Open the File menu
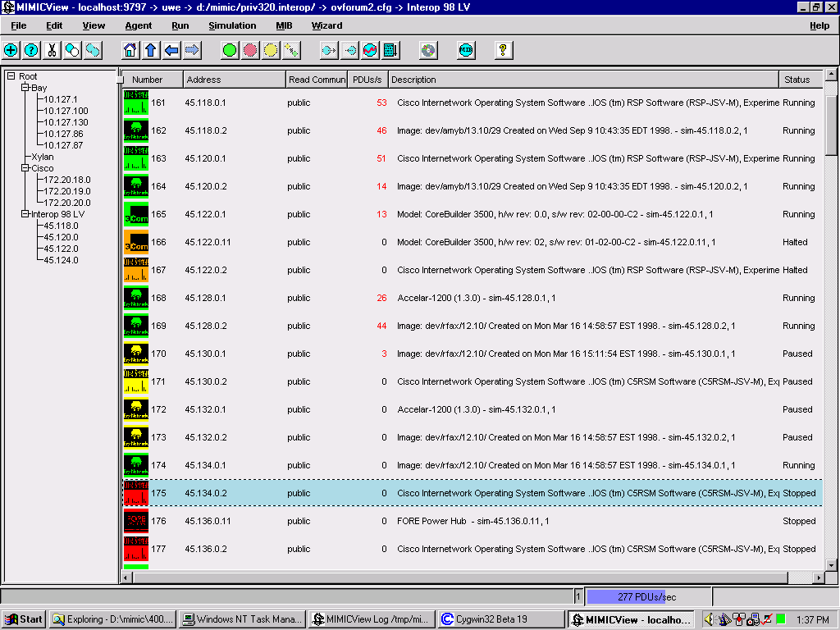This screenshot has width=840, height=630. (18, 25)
